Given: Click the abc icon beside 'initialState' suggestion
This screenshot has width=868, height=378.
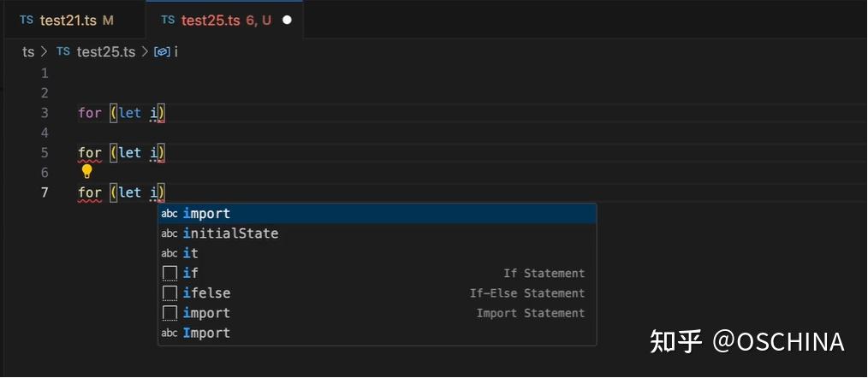Looking at the screenshot, I should coord(169,233).
